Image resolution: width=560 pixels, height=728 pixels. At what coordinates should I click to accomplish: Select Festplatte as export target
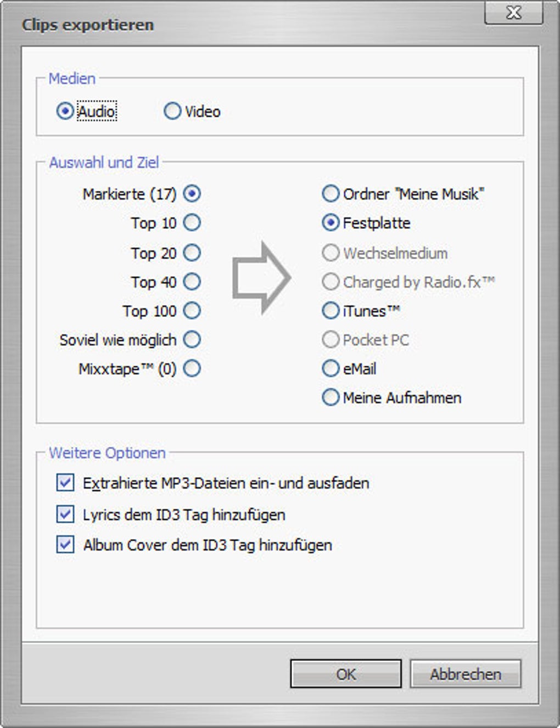tap(331, 223)
